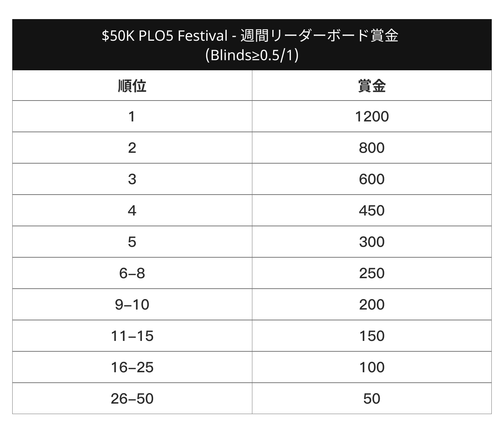Click rank 1 cell
The height and width of the screenshot is (440, 504).
[132, 116]
